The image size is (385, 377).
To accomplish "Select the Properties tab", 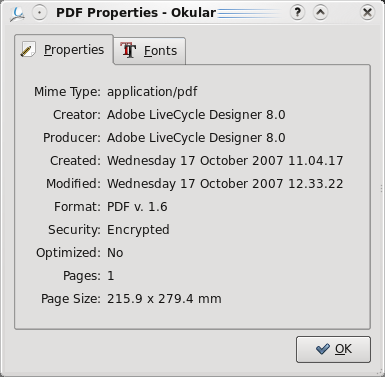I will tap(64, 49).
